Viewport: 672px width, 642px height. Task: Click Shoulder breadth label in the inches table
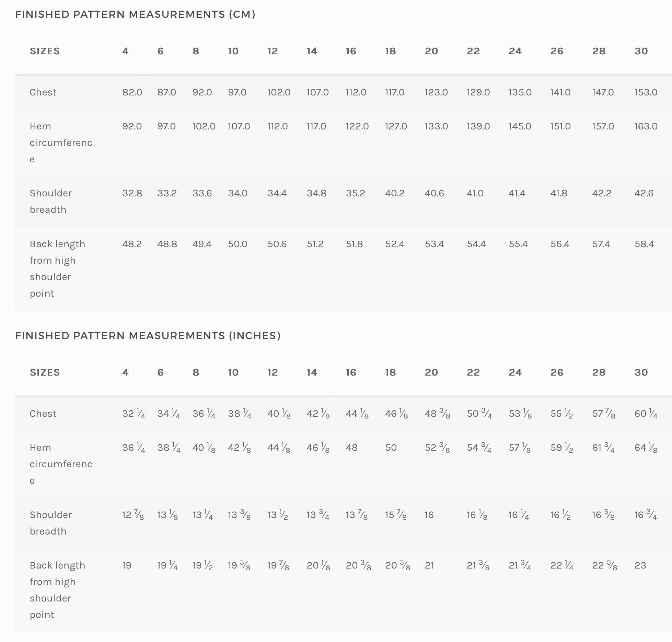click(x=51, y=523)
